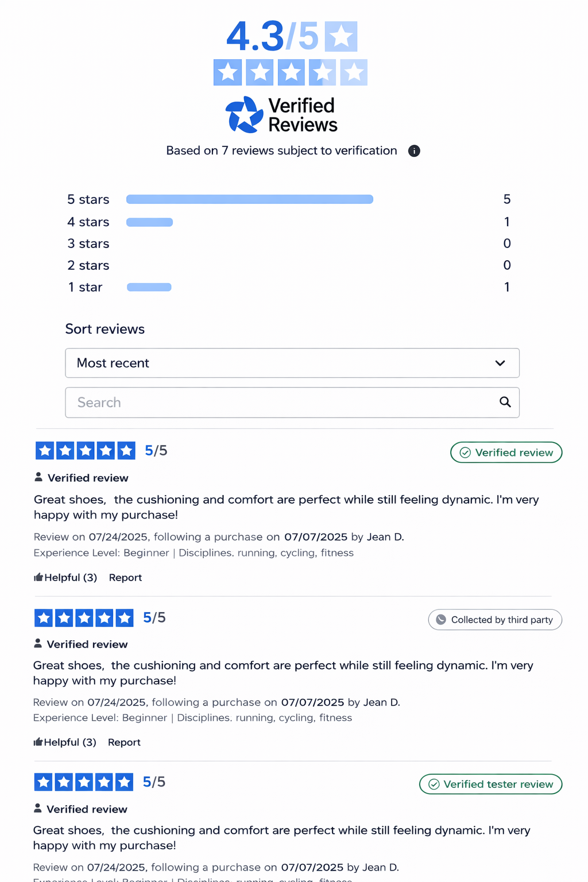Viewport: 588px width, 882px height.
Task: Click the large star next to 4.3/5
Action: (341, 37)
